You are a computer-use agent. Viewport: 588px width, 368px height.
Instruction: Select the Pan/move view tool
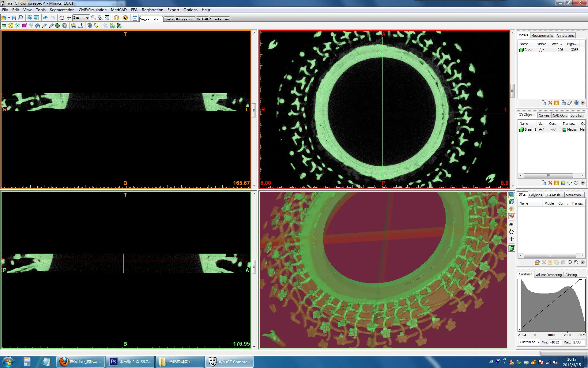tap(69, 18)
